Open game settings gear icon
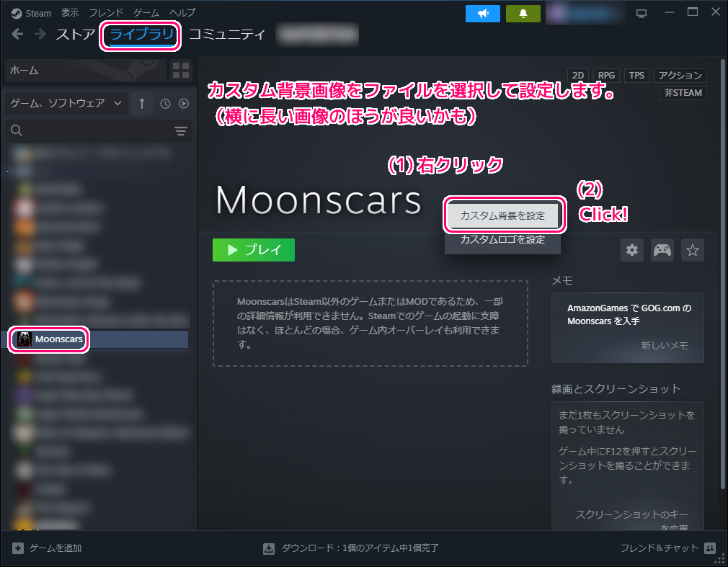 [632, 251]
